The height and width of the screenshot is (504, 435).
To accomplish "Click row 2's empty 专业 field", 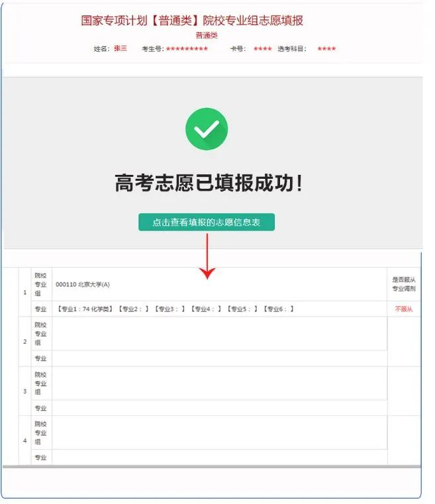I will pyautogui.click(x=219, y=358).
